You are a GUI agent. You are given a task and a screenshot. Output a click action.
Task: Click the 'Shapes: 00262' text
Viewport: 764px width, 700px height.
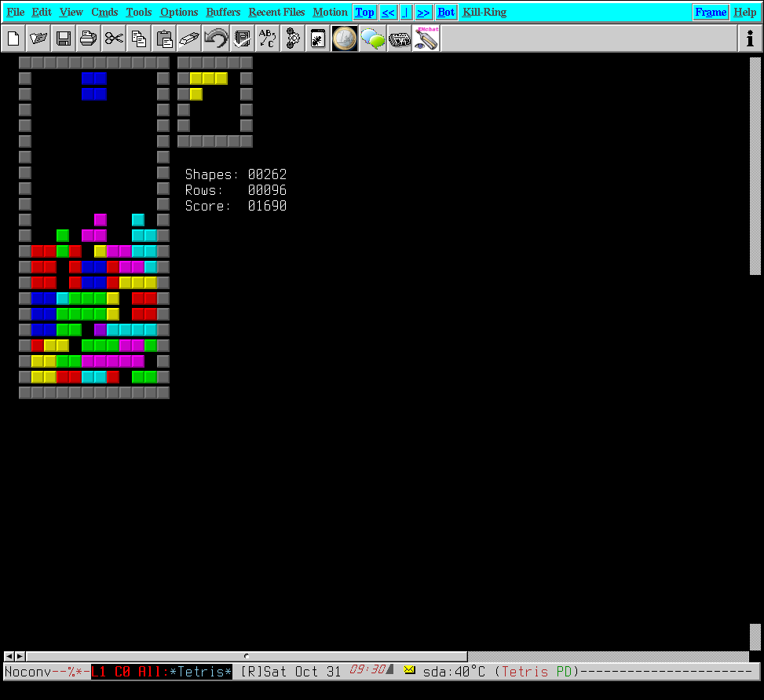pyautogui.click(x=236, y=174)
